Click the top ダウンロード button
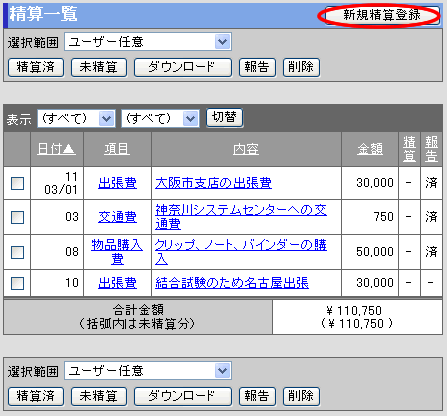The width and height of the screenshot is (447, 416). [183, 67]
